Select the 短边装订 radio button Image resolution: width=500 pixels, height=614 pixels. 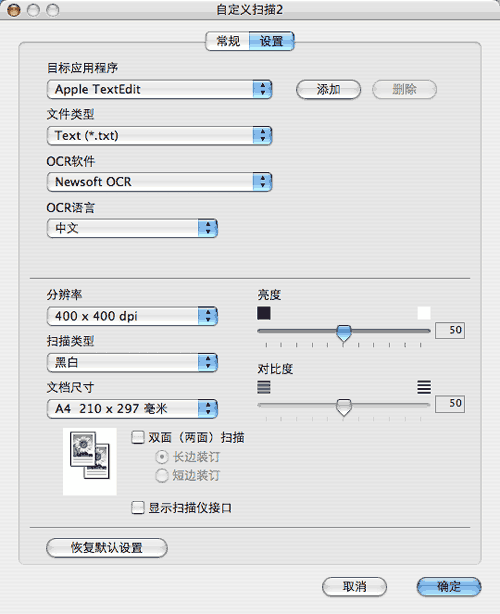point(162,475)
